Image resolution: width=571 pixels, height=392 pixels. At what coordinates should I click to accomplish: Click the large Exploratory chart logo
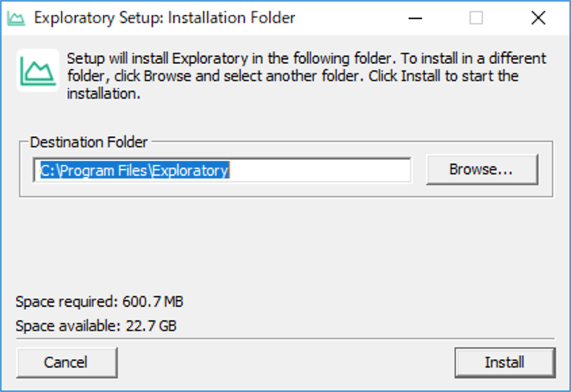38,70
